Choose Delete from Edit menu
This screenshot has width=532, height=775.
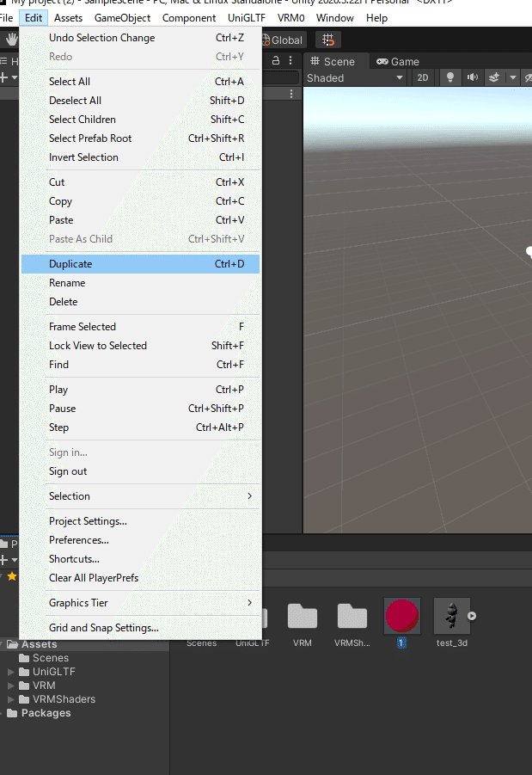[x=140, y=302]
